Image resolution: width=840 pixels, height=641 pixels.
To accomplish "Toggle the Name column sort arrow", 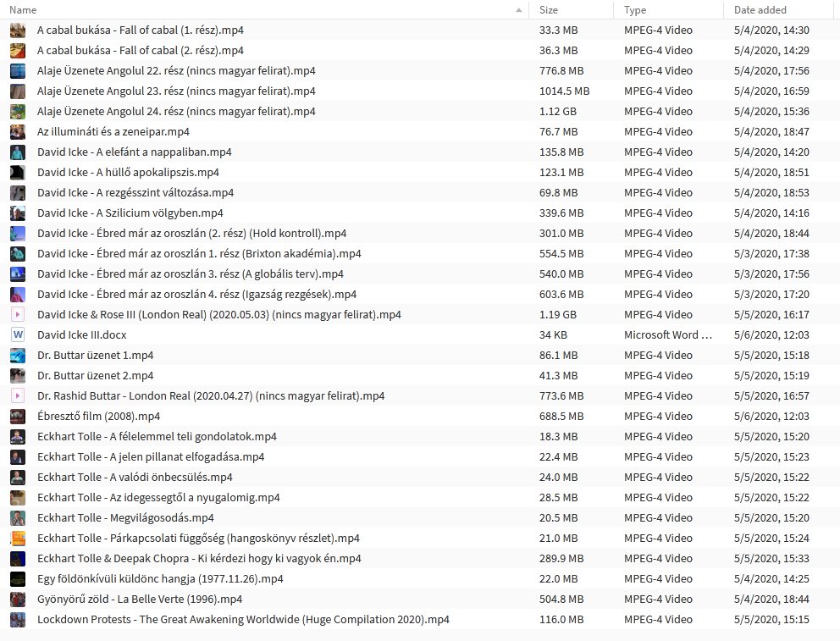I will tap(518, 10).
